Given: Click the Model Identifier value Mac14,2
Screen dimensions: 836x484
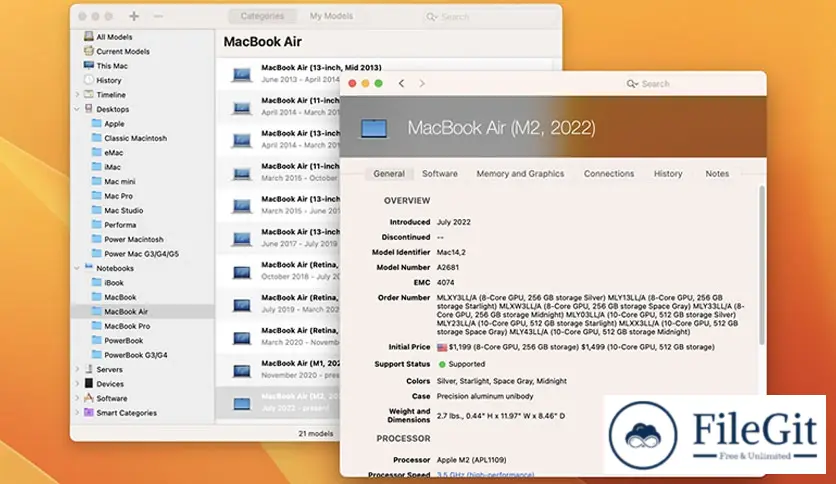Looking at the screenshot, I should 451,252.
